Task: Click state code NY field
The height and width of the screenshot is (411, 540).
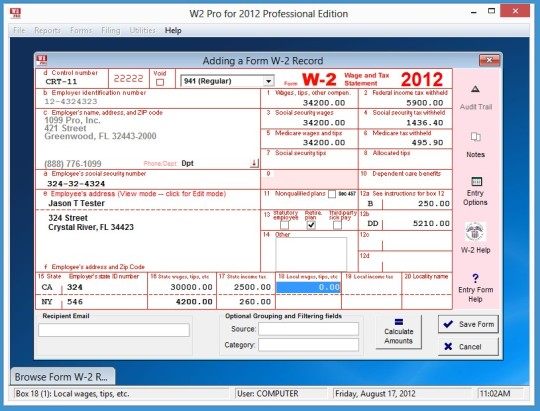Action: tap(48, 302)
